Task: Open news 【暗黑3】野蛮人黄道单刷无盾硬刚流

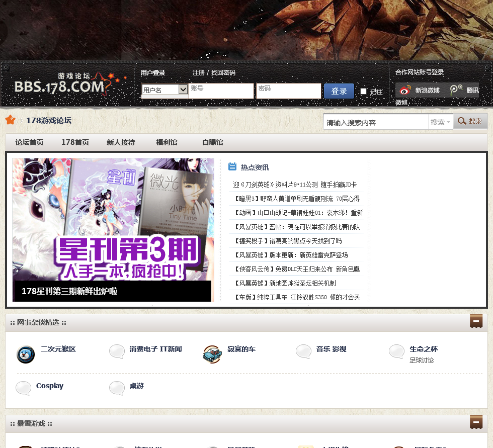Action: point(296,199)
